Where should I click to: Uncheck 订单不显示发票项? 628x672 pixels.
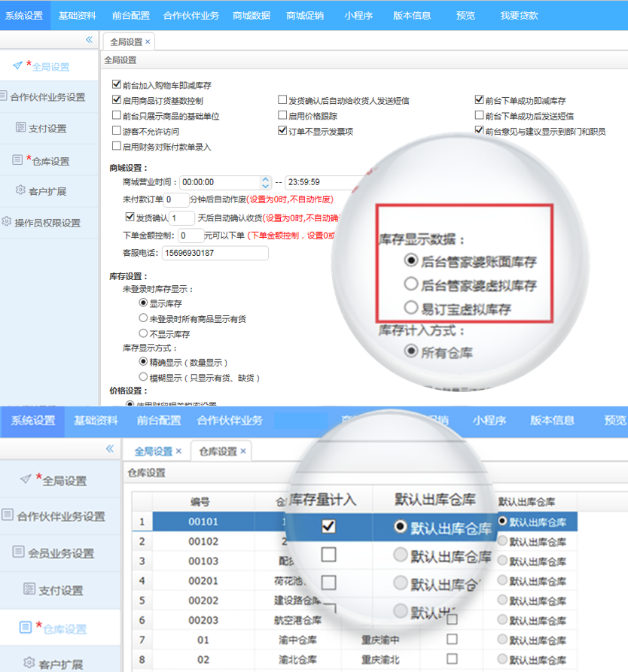[x=282, y=131]
